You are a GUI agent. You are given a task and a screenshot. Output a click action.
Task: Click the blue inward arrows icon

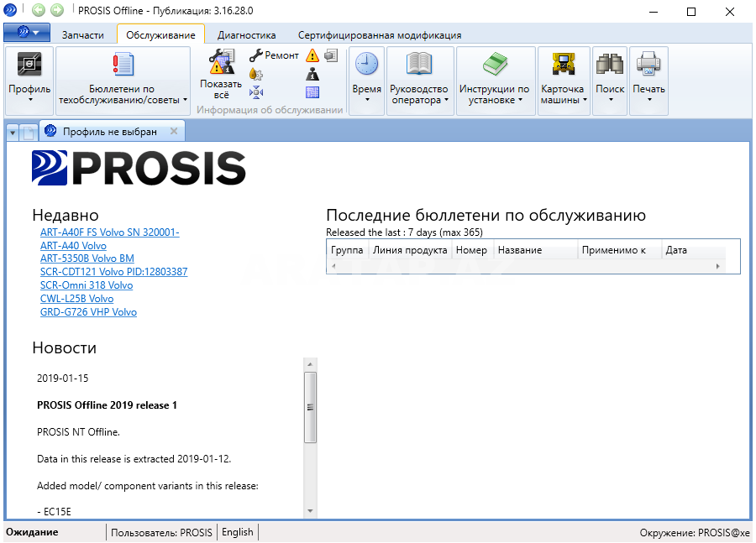point(256,92)
